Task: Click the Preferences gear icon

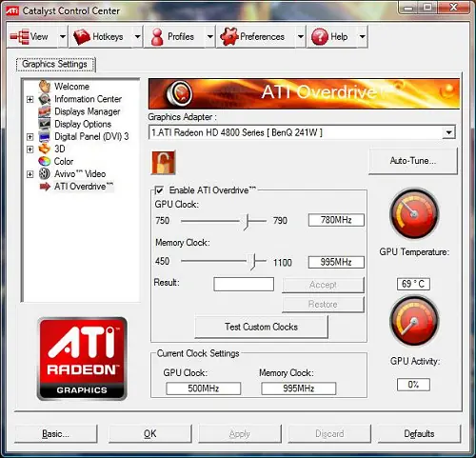Action: (229, 37)
